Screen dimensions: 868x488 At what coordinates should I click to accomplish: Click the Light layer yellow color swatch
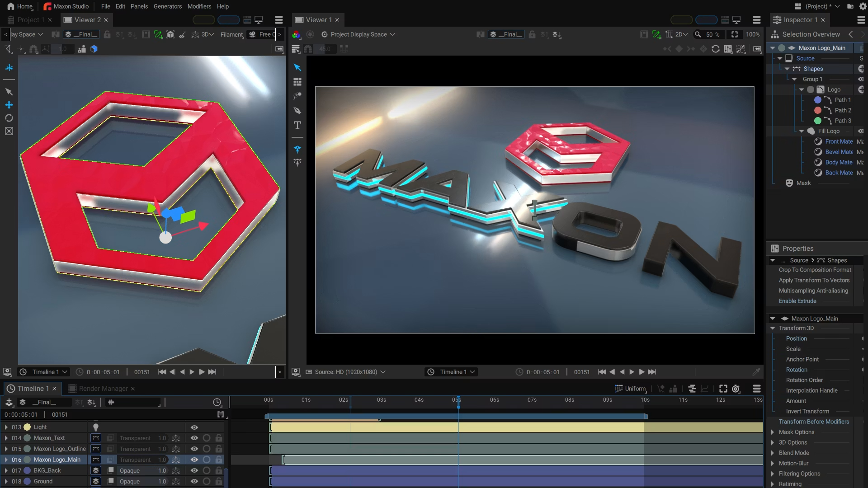point(27,427)
